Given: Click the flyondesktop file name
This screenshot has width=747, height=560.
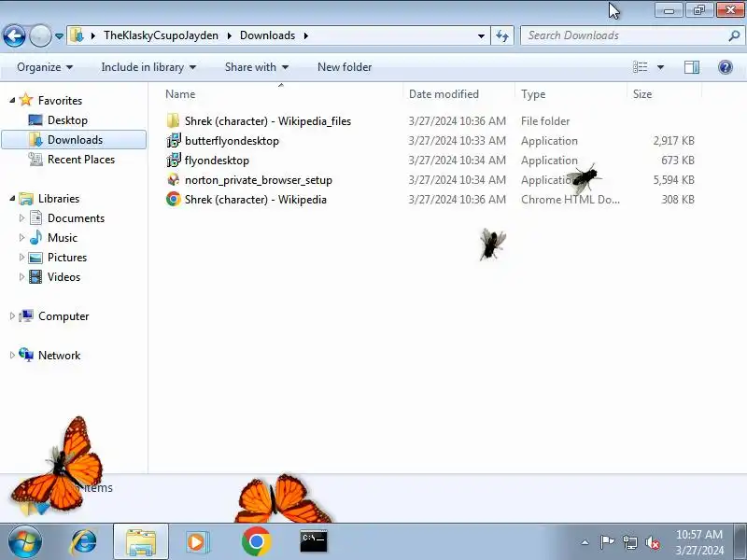Looking at the screenshot, I should coord(217,161).
